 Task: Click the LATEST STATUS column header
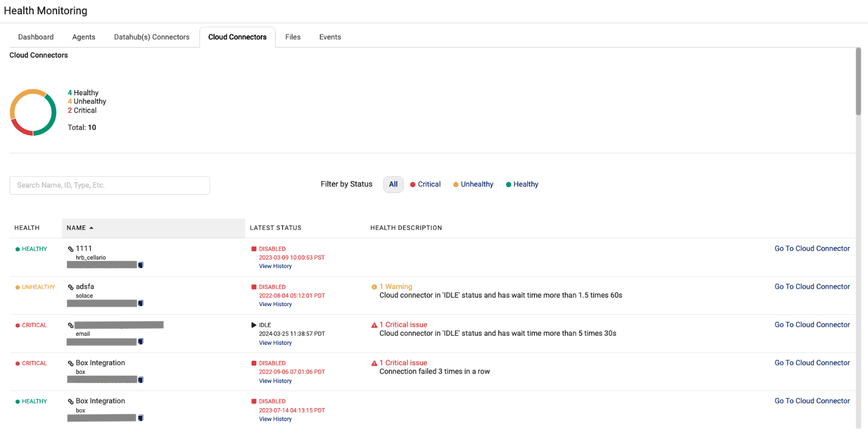click(x=276, y=228)
